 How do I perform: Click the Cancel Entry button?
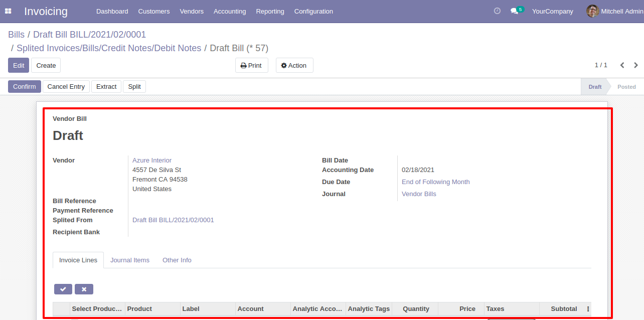(x=66, y=86)
